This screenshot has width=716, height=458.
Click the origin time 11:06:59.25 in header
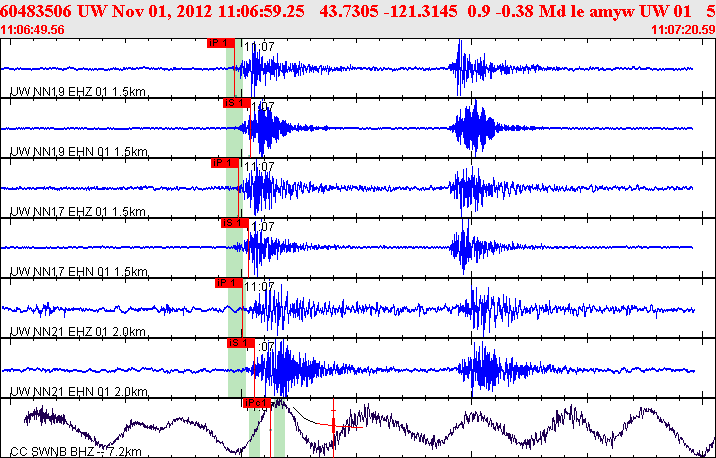pos(261,11)
